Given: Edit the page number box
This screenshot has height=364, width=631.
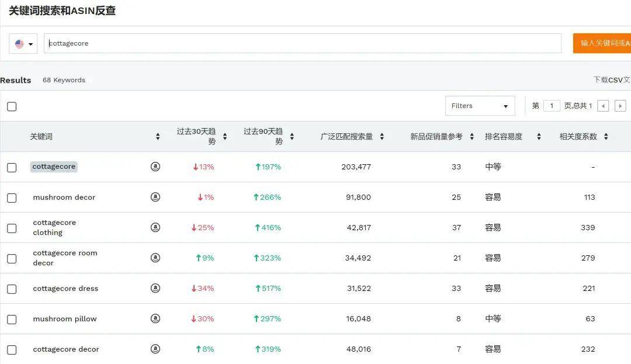Looking at the screenshot, I should 552,106.
